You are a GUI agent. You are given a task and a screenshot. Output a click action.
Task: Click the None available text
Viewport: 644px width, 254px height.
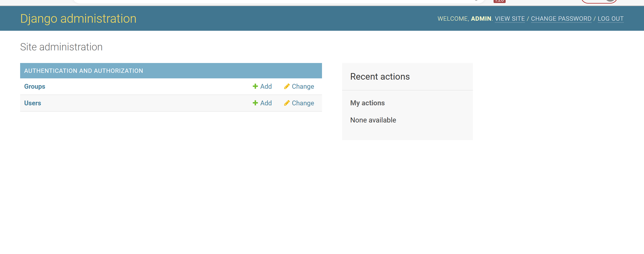373,120
